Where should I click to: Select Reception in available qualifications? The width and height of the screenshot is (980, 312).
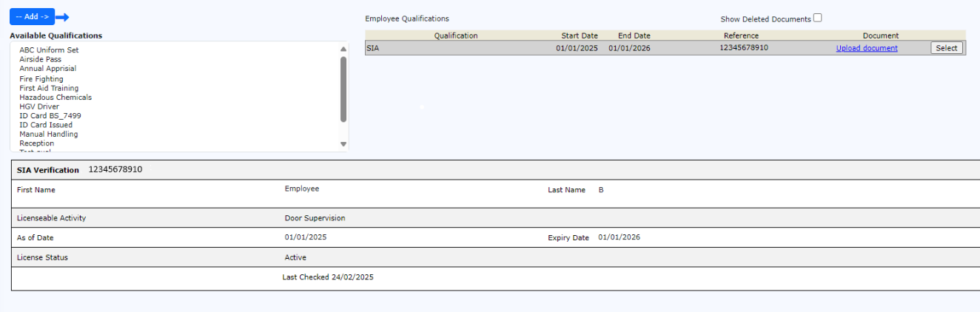point(36,143)
